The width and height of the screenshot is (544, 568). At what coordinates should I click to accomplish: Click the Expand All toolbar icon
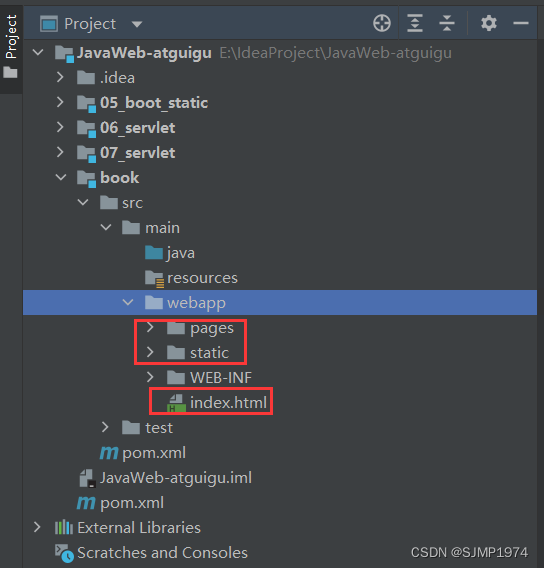click(415, 24)
